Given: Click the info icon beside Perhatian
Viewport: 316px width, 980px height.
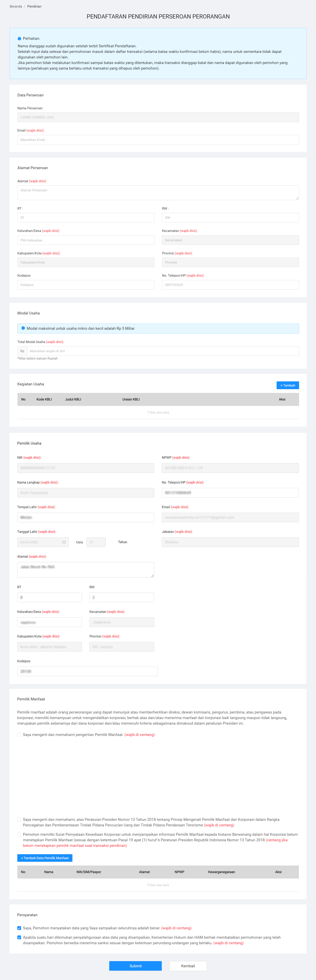Looking at the screenshot, I should (20, 39).
